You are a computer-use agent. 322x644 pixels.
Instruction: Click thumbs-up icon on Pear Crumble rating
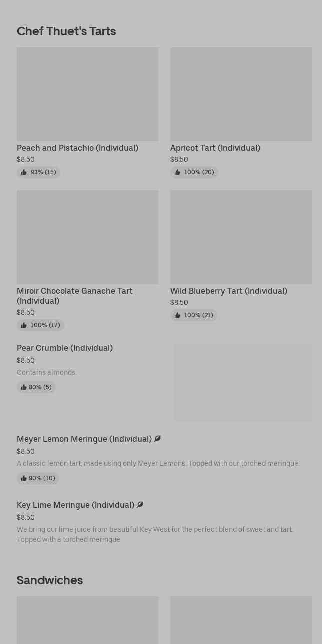click(x=24, y=387)
